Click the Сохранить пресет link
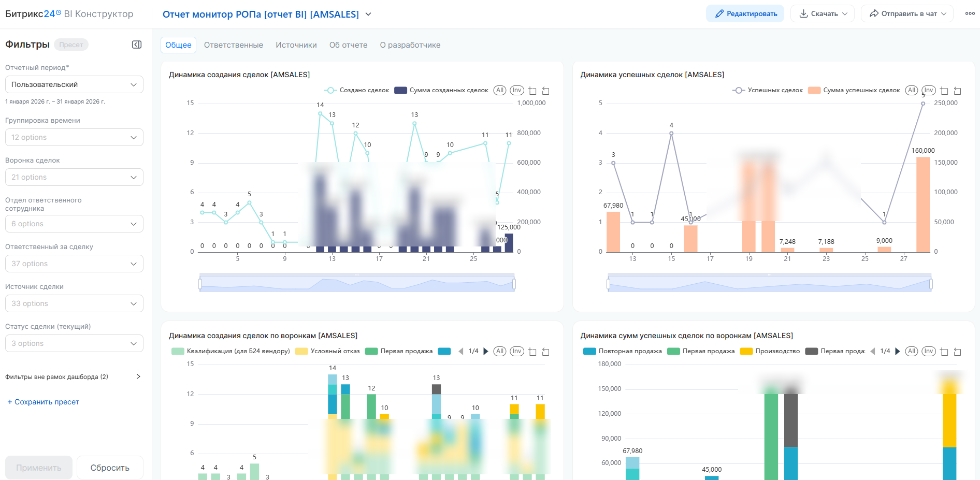Image resolution: width=980 pixels, height=480 pixels. point(43,402)
